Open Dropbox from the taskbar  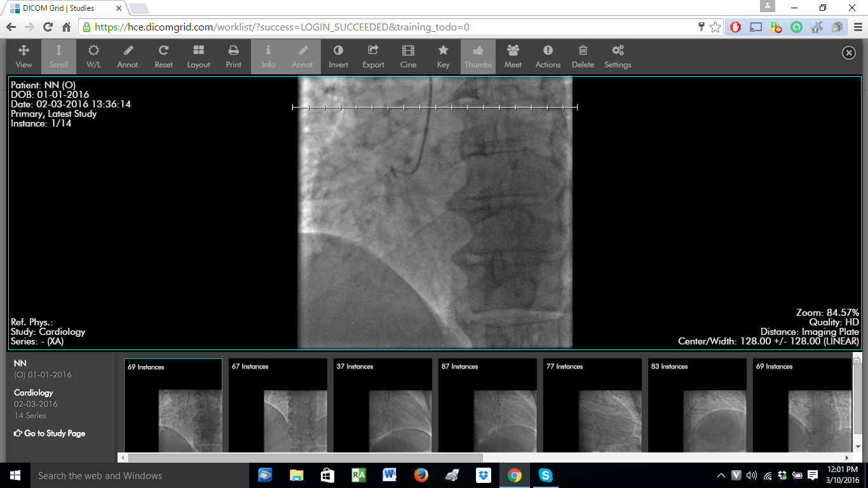point(483,475)
